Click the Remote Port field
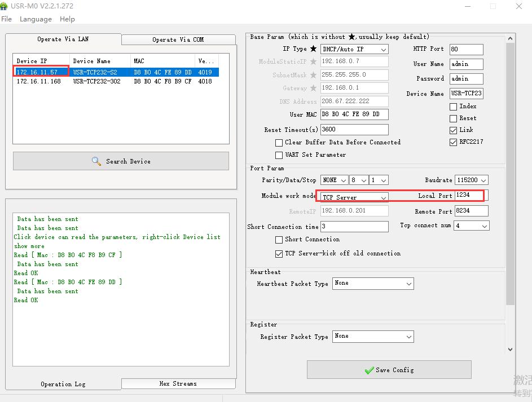The width and height of the screenshot is (532, 402). point(471,210)
